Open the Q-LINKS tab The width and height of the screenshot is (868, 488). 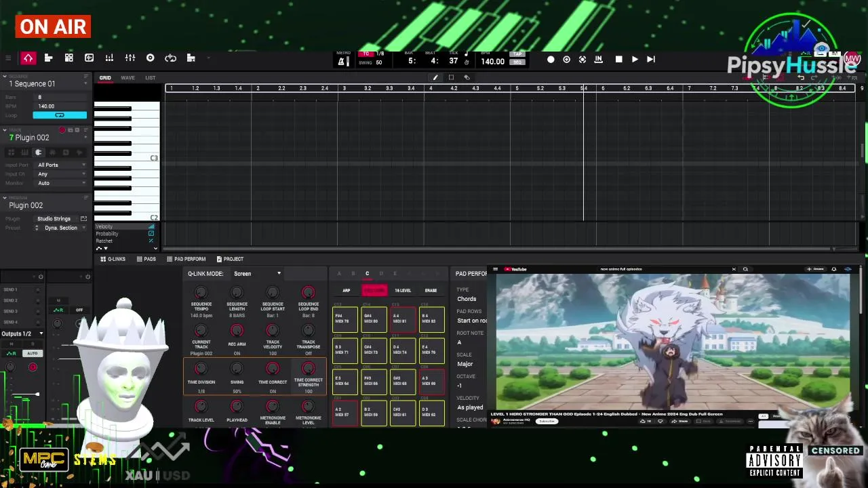click(x=113, y=259)
